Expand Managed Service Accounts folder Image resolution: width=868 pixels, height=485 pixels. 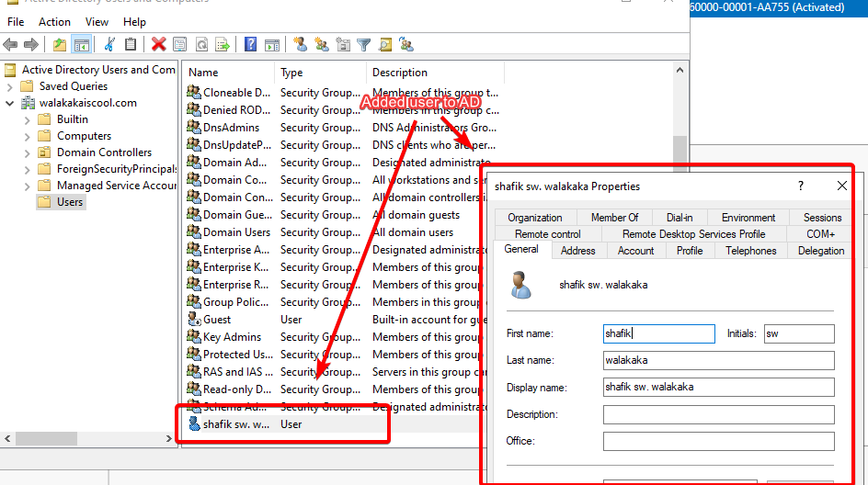tap(28, 186)
